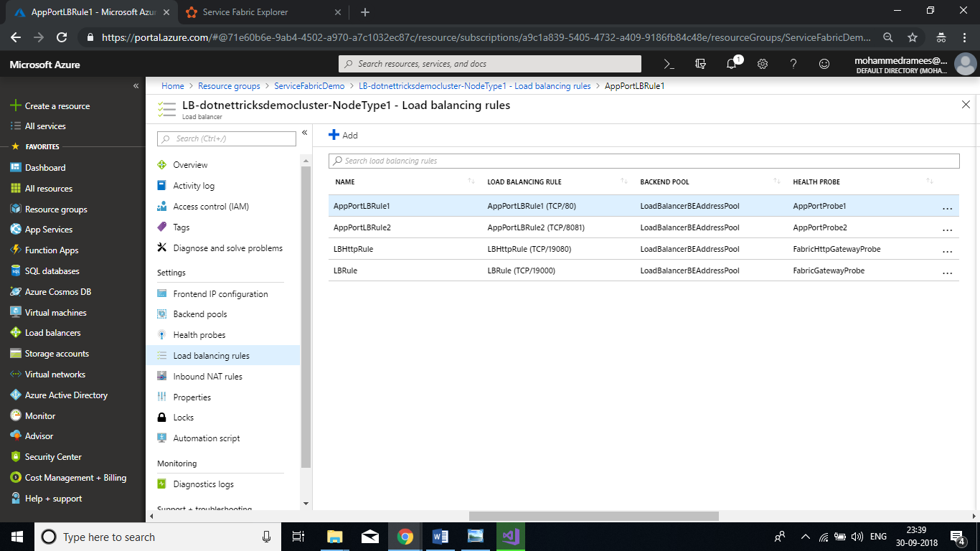
Task: Click the Search load balancing rules field
Action: click(644, 161)
